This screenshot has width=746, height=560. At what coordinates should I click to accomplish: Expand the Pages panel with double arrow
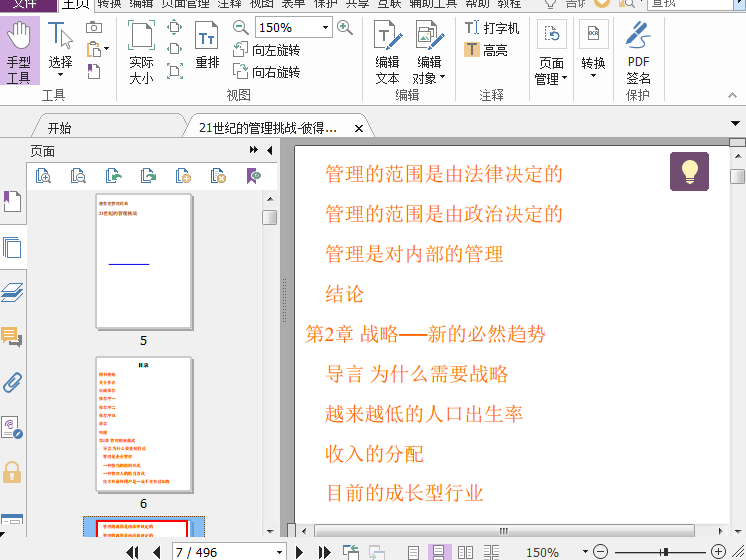pos(254,150)
